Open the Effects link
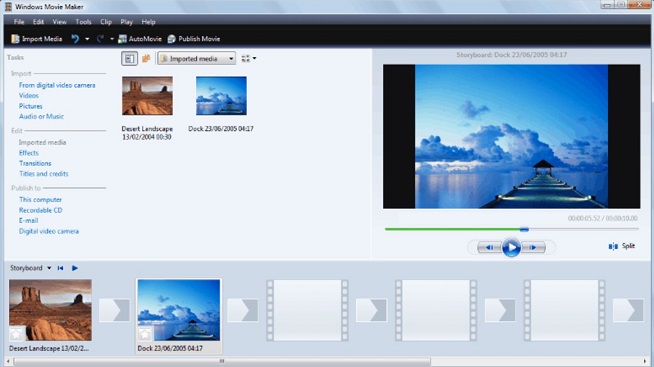This screenshot has width=654, height=367. [x=29, y=153]
